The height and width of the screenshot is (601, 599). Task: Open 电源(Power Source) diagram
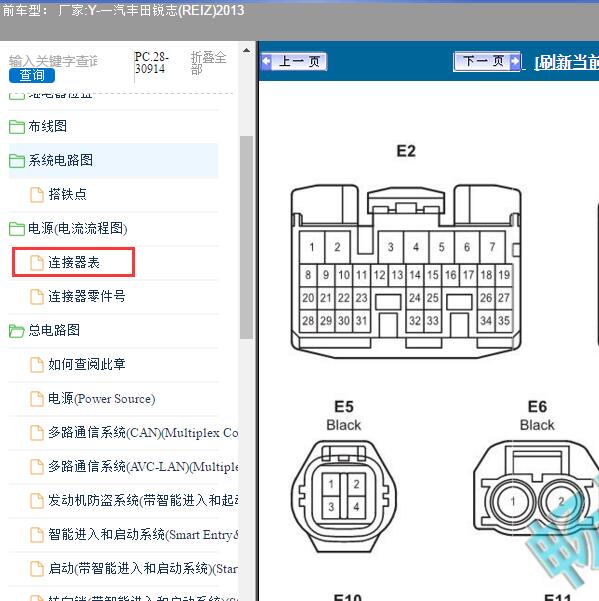pyautogui.click(x=102, y=399)
